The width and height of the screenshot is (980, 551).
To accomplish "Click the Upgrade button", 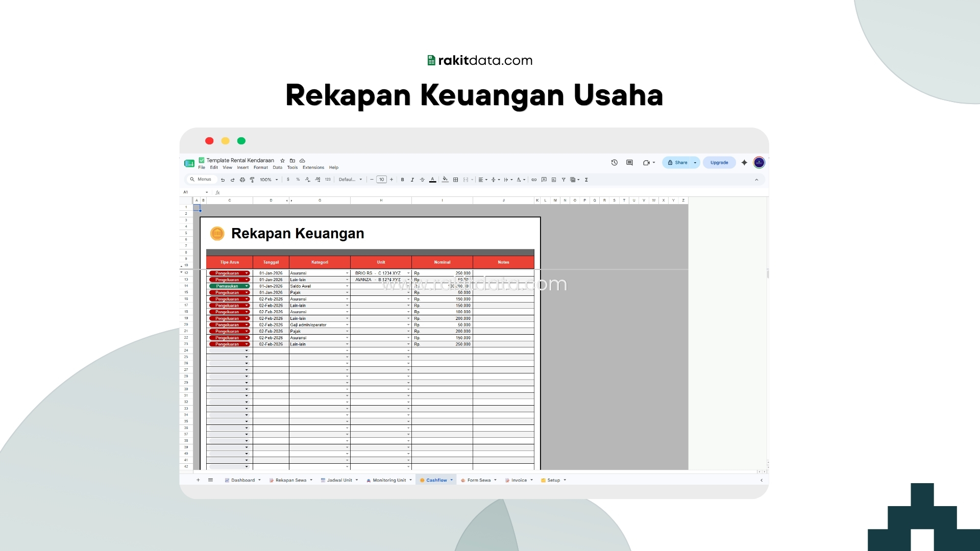I will click(x=719, y=163).
